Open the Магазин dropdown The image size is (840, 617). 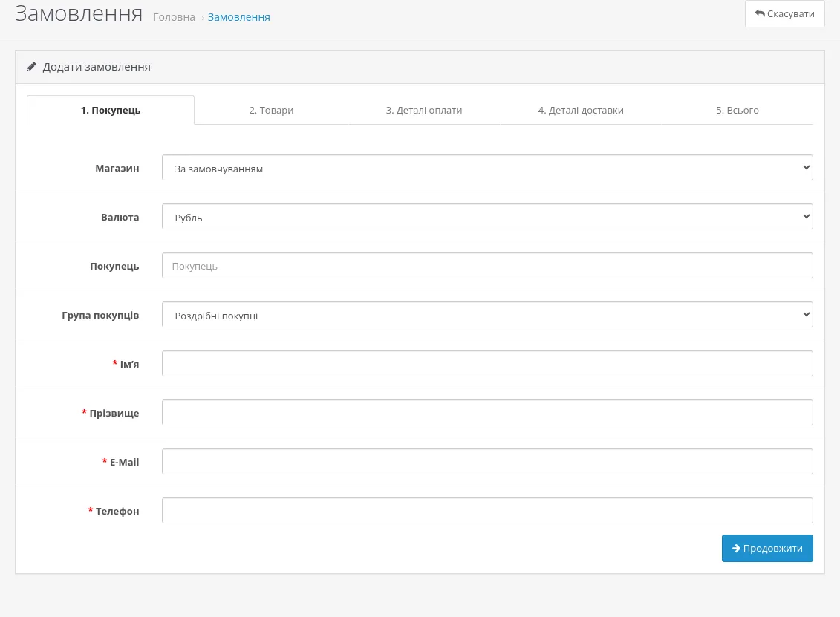click(x=487, y=168)
